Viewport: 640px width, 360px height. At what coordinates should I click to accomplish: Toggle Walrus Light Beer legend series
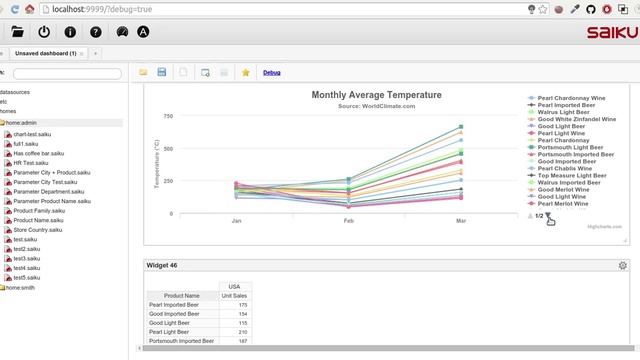(x=563, y=112)
